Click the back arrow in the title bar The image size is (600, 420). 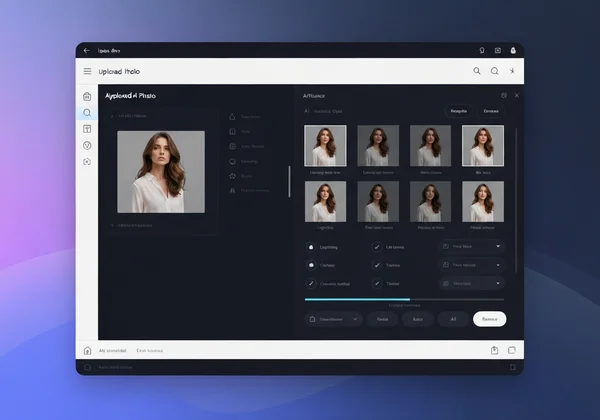point(87,50)
